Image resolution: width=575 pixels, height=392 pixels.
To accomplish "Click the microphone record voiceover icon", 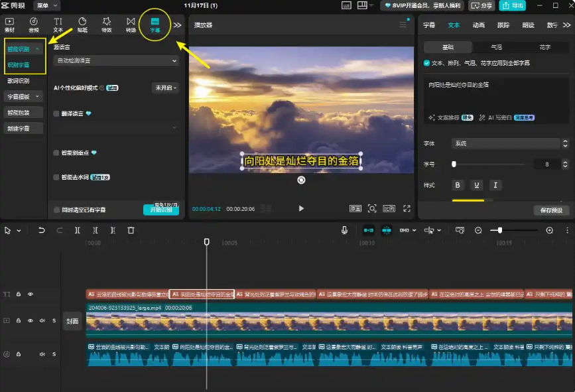I will [x=344, y=230].
